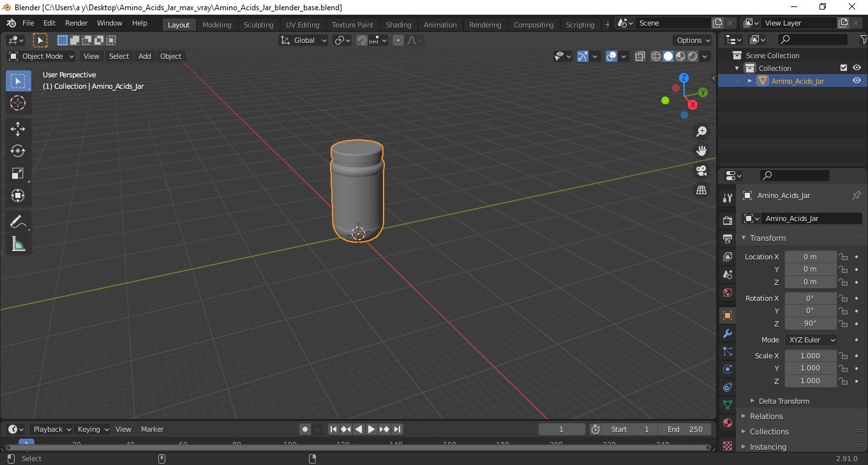Hide the Collection with its eye icon
This screenshot has width=868, height=465.
tap(857, 68)
